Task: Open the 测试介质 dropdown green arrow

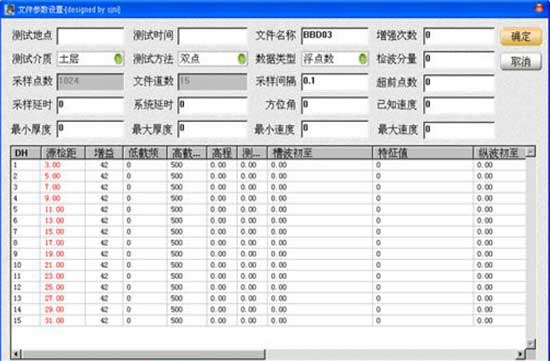Action: click(119, 59)
